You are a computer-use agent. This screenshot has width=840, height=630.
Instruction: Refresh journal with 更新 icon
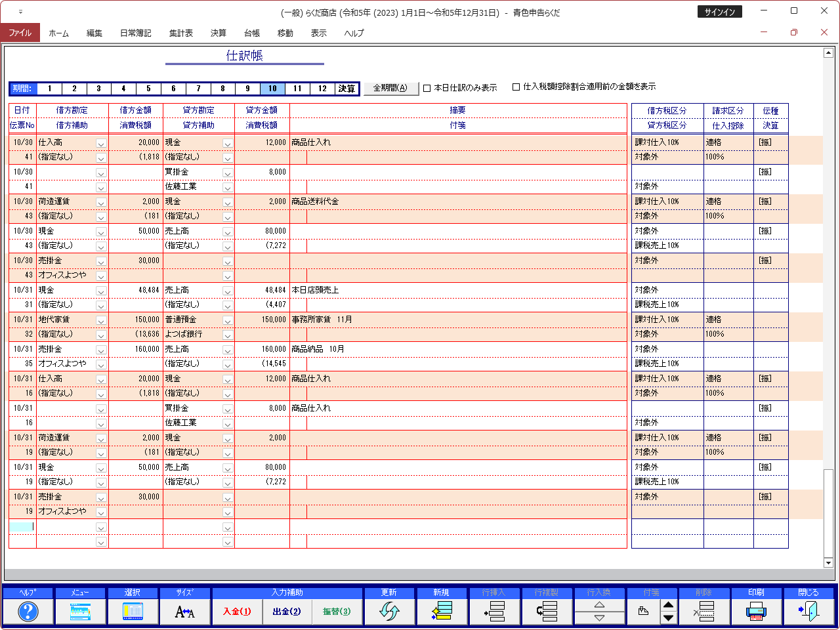click(389, 612)
